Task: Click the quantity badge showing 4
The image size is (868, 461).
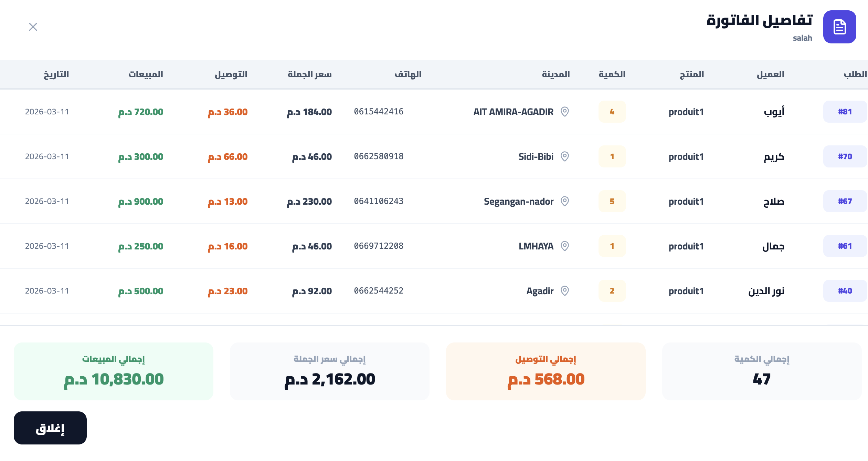Action: 612,112
